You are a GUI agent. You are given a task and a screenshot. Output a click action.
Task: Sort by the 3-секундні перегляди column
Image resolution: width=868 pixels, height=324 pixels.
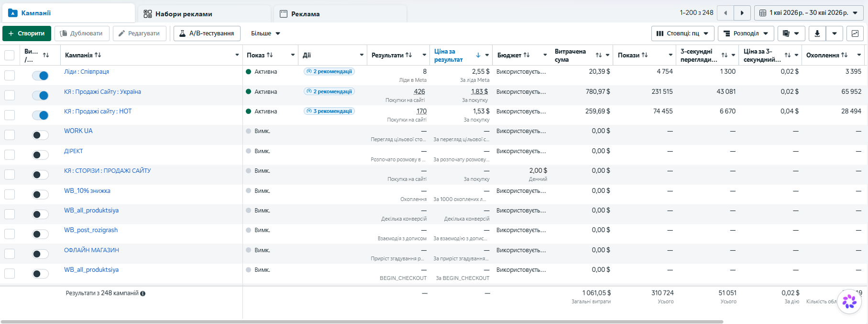click(x=725, y=55)
